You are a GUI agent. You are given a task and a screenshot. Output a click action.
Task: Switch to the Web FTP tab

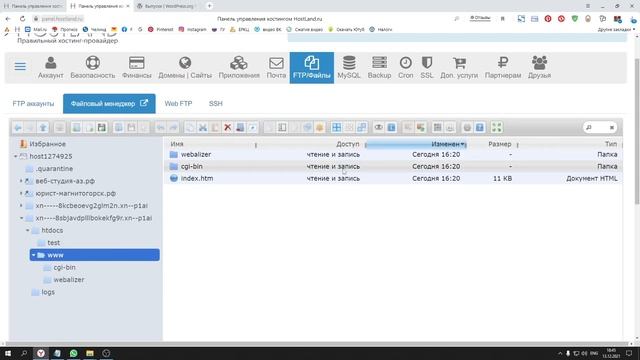(178, 104)
